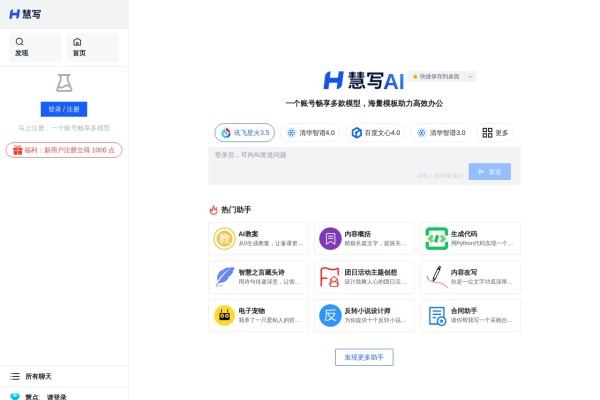Click the purple 内容概括 document icon
Image resolution: width=600 pixels, height=400 pixels.
click(330, 238)
